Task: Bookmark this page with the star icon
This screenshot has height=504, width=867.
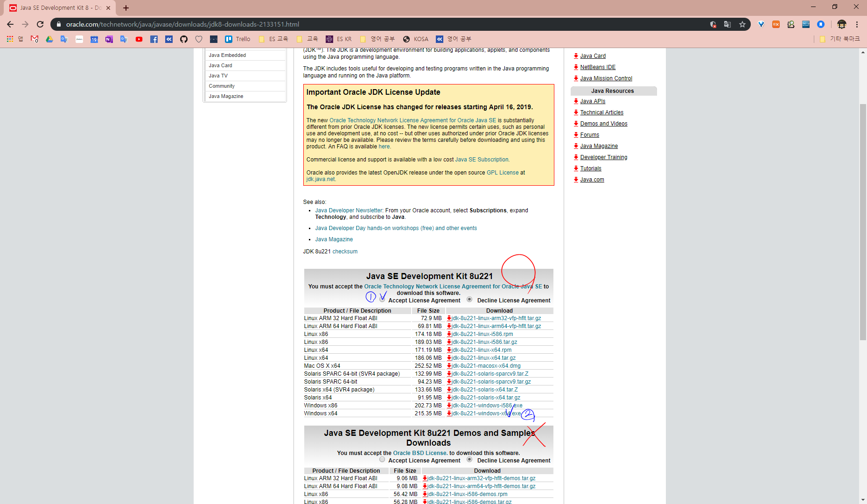Action: click(742, 24)
